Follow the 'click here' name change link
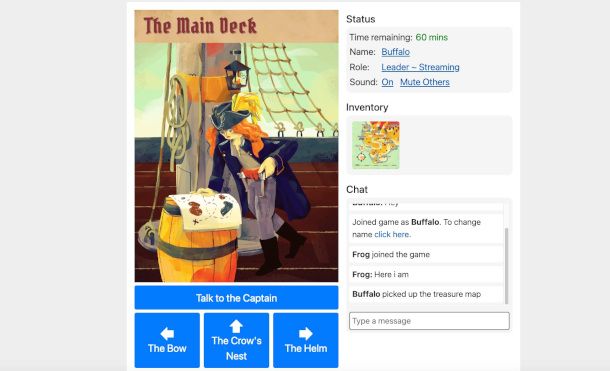Image resolution: width=610 pixels, height=371 pixels. click(392, 234)
